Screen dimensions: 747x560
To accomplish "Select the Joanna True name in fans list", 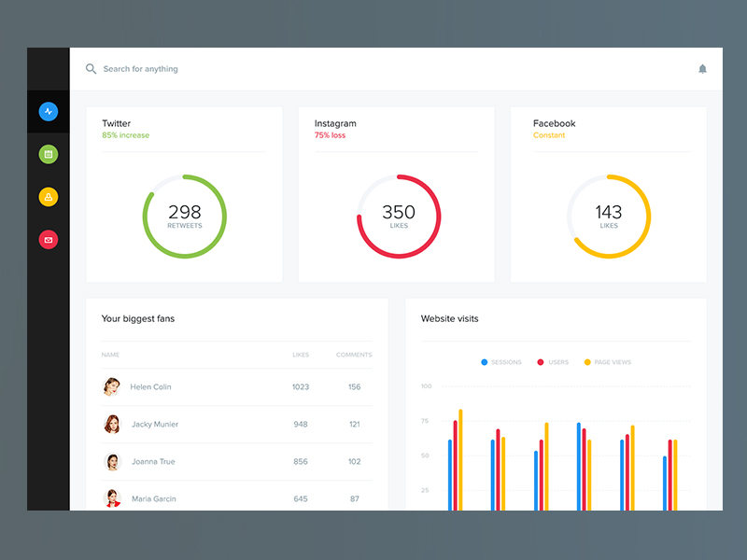I will [153, 462].
